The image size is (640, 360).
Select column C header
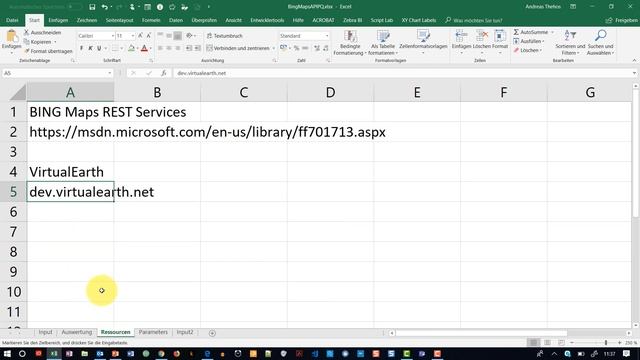(244, 92)
